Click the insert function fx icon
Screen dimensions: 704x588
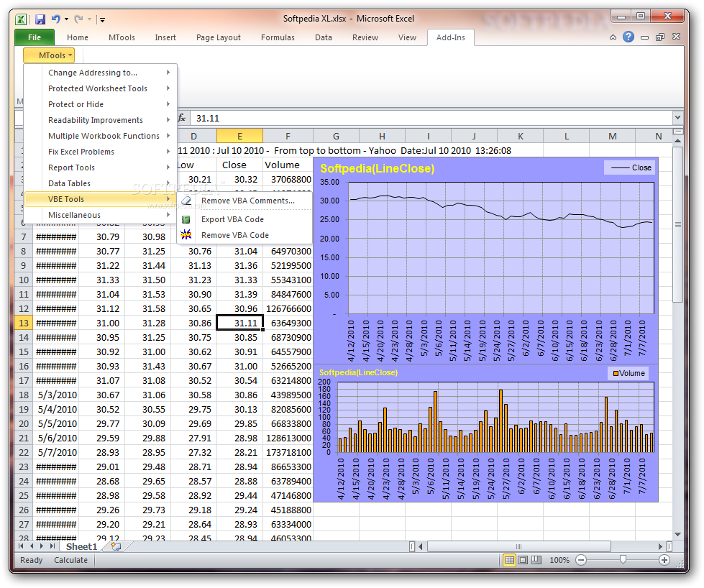pyautogui.click(x=182, y=118)
